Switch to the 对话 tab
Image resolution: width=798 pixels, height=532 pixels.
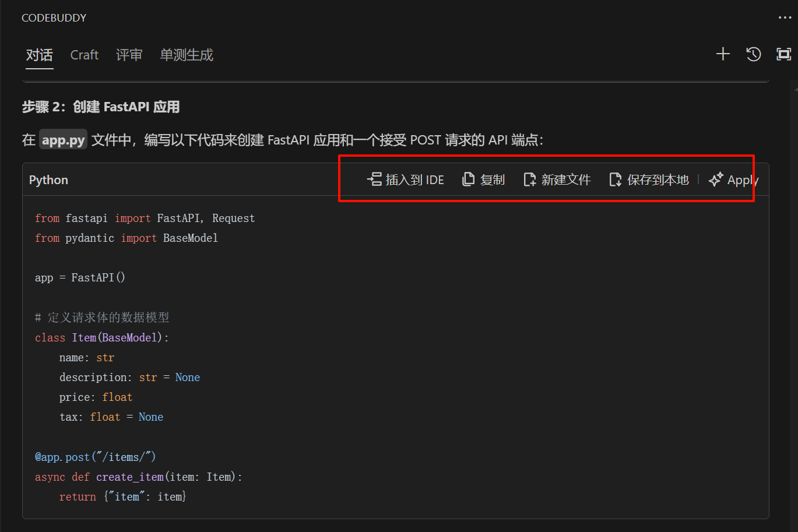coord(39,55)
